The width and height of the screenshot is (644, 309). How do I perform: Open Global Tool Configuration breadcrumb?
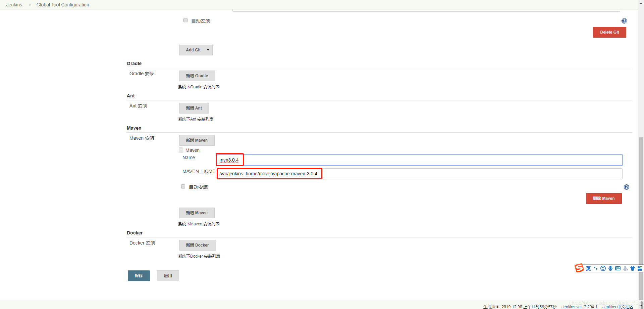coord(63,5)
